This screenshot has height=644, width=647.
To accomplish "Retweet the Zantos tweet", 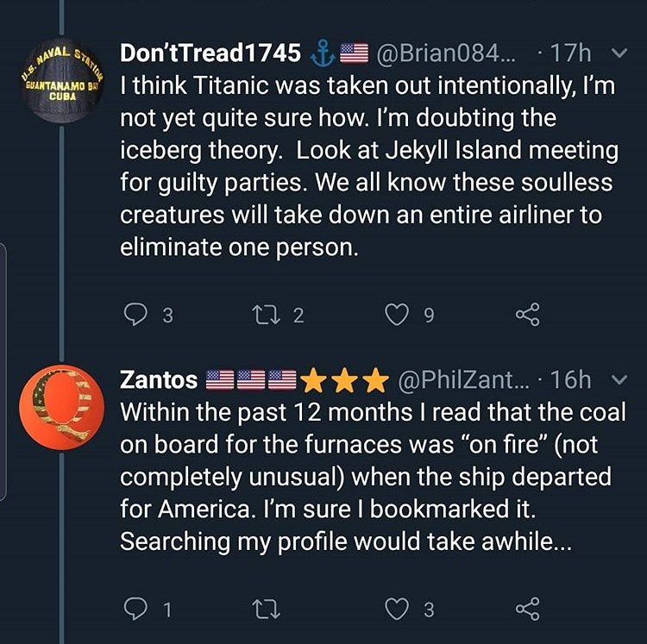I will point(267,610).
